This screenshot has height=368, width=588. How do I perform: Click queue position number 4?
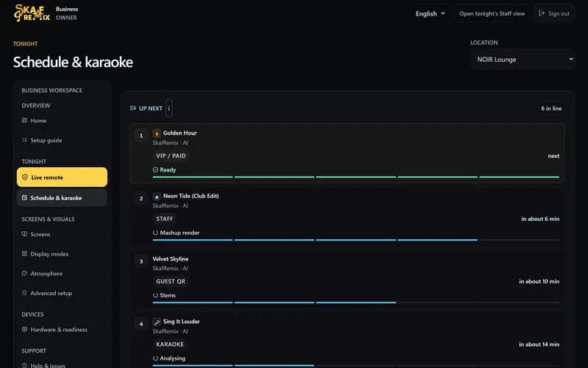tap(141, 324)
